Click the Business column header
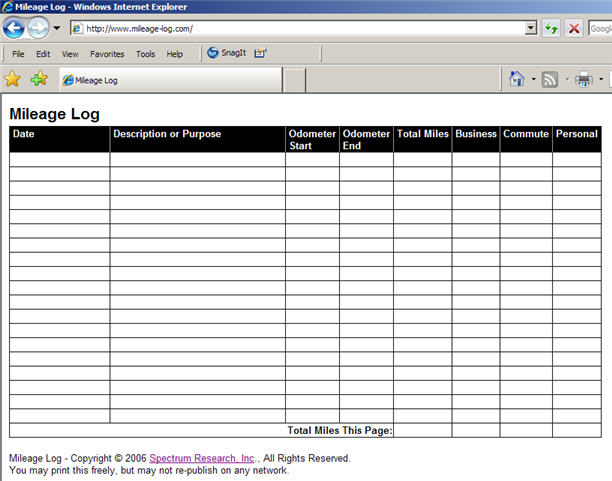Screen dimensions: 612x481 click(x=476, y=139)
